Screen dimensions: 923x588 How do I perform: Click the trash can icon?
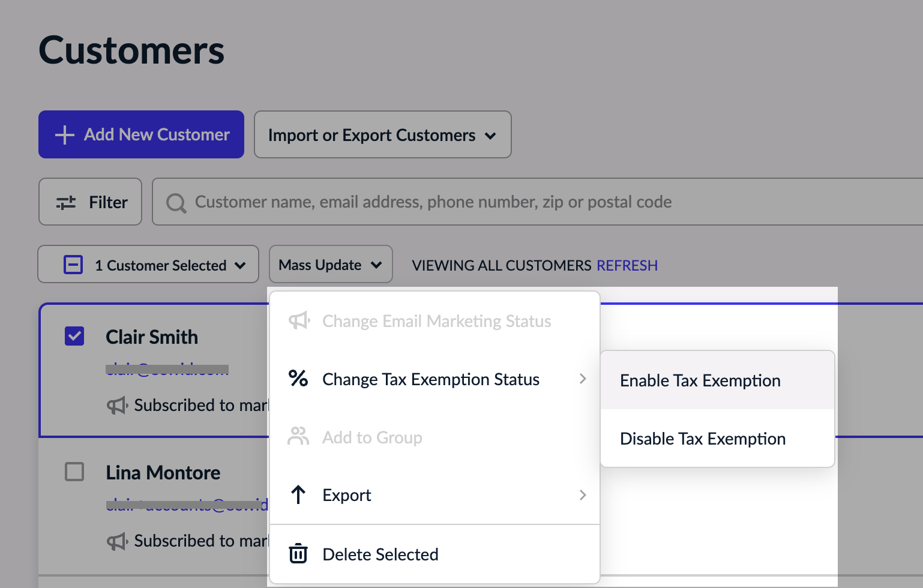click(x=298, y=553)
